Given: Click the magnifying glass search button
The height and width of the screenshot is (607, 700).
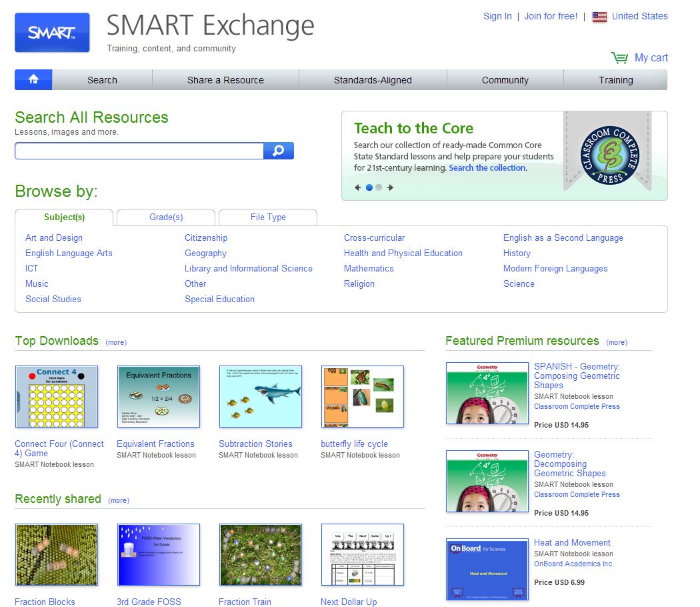Looking at the screenshot, I should click(x=279, y=151).
